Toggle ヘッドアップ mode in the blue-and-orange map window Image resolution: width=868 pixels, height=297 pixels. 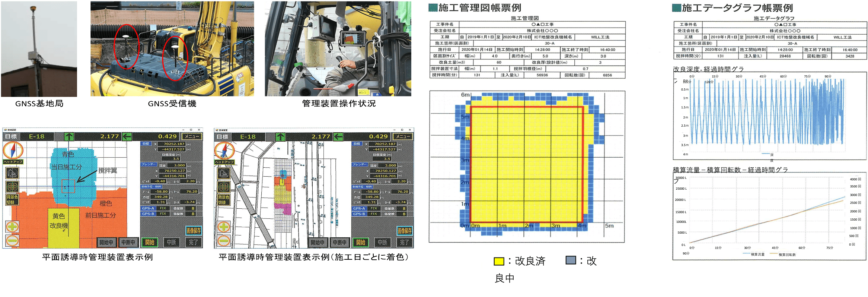(13, 162)
